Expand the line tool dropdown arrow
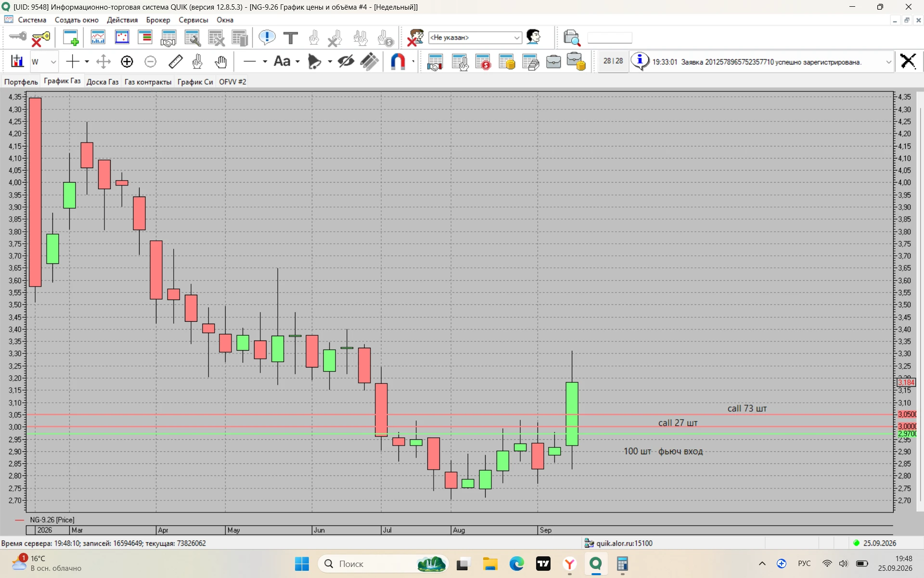Image resolution: width=924 pixels, height=578 pixels. click(265, 62)
